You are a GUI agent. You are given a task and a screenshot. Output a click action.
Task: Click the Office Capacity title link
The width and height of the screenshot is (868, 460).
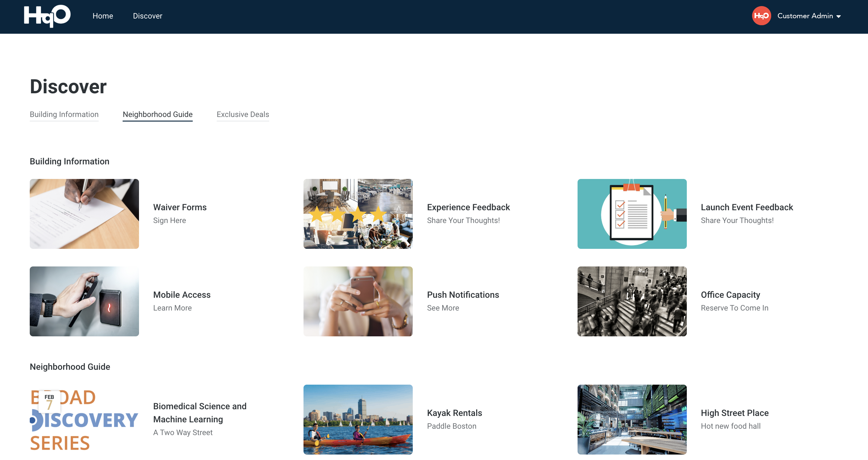730,294
